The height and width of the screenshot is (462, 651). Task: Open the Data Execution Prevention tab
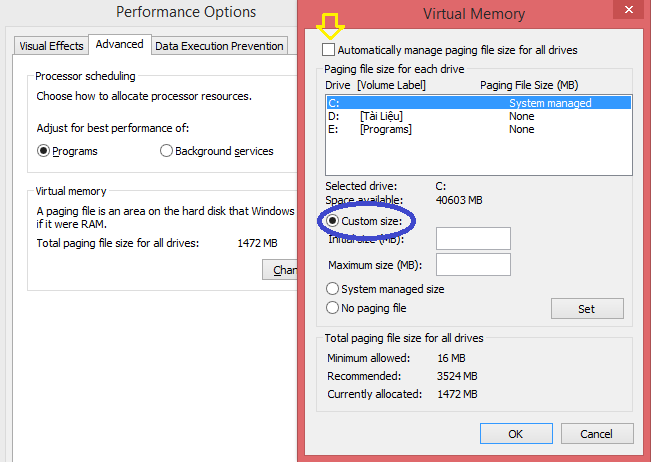click(219, 45)
